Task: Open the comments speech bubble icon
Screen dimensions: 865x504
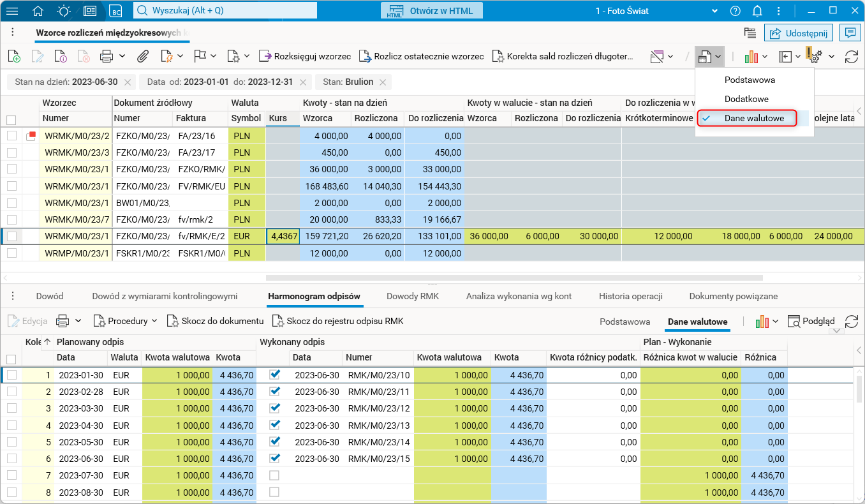Action: 850,33
